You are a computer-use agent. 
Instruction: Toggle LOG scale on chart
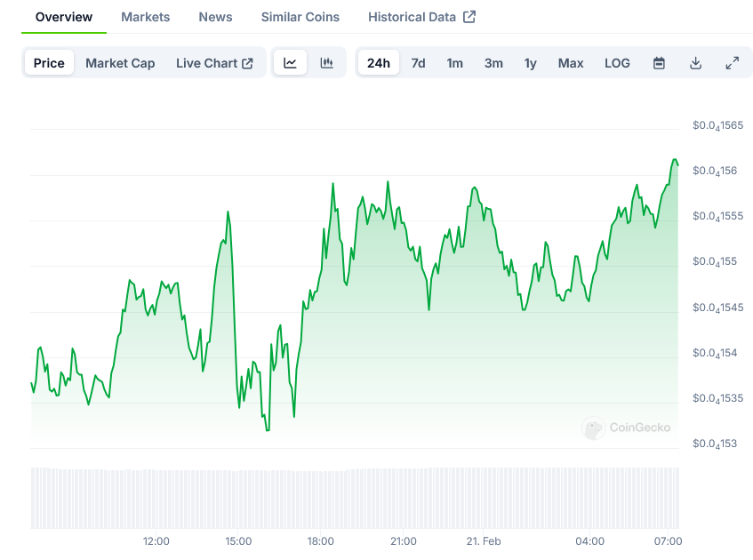pos(617,63)
